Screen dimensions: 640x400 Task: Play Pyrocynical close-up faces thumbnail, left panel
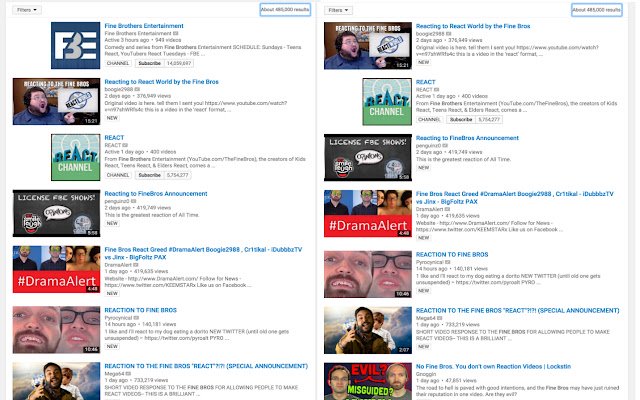pos(56,330)
